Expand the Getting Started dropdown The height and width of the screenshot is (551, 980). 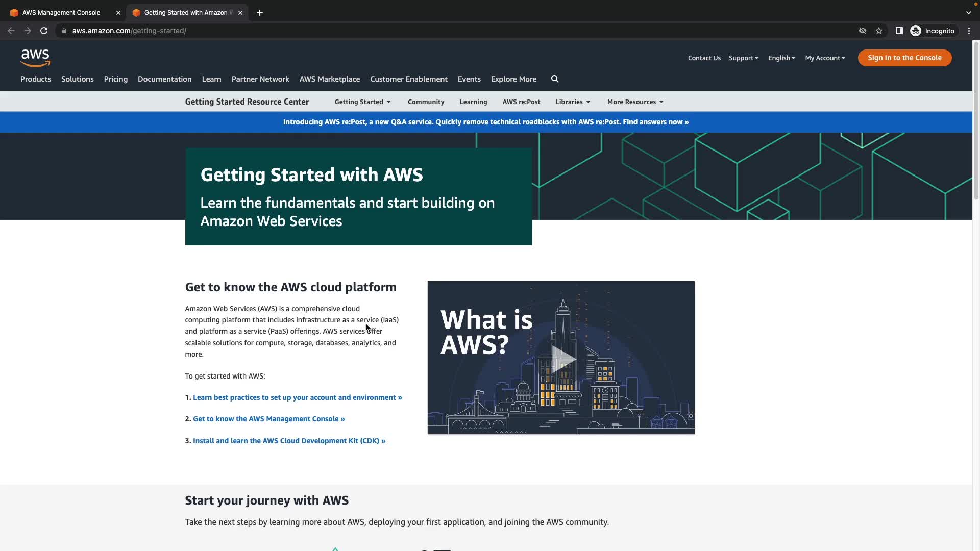[362, 102]
